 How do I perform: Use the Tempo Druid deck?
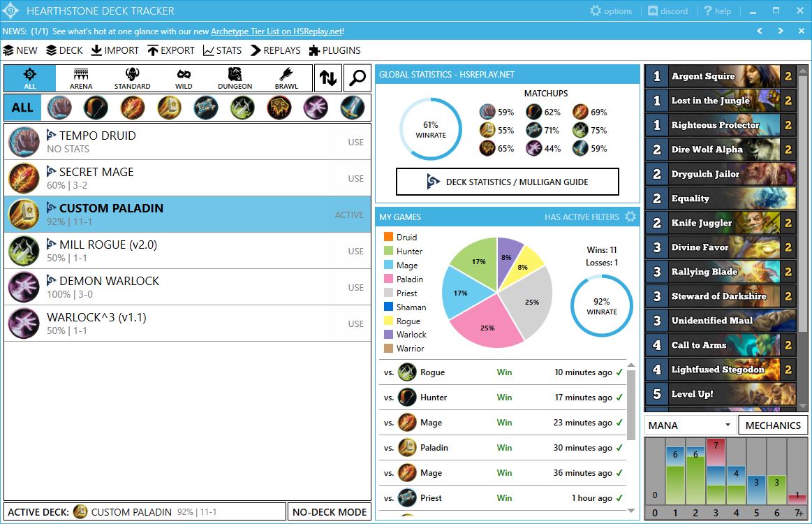click(356, 142)
